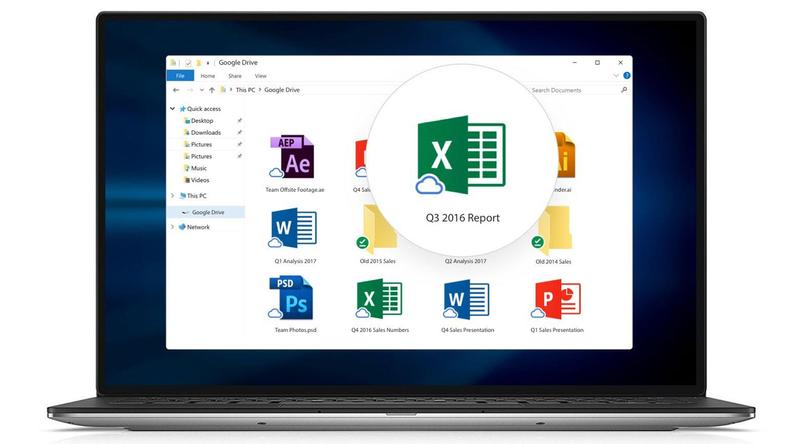800x444 pixels.
Task: Switch to the Home ribbon tab
Action: pyautogui.click(x=208, y=76)
